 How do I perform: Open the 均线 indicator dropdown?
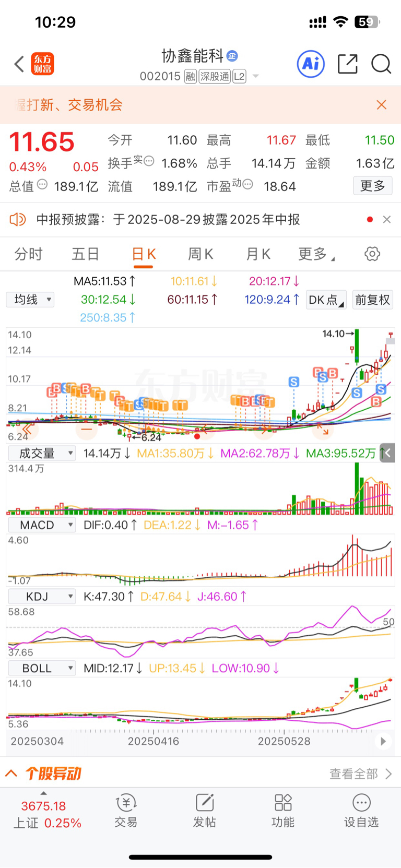[30, 300]
